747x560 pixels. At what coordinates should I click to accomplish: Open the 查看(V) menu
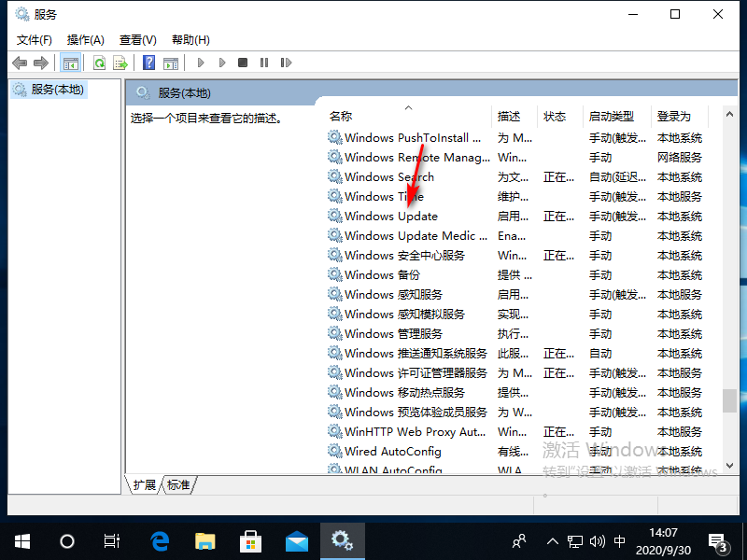[x=137, y=39]
